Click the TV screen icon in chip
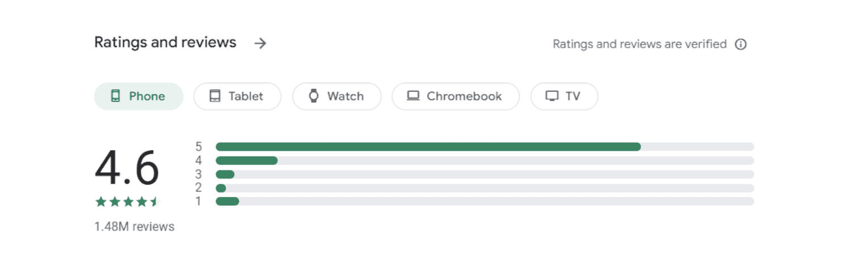The width and height of the screenshot is (868, 256). point(551,96)
